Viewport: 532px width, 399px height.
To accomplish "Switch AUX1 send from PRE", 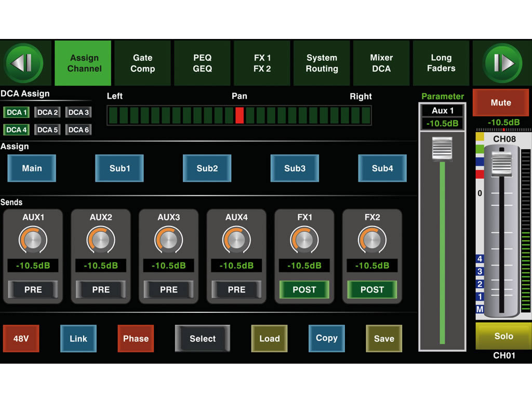I will tap(33, 289).
